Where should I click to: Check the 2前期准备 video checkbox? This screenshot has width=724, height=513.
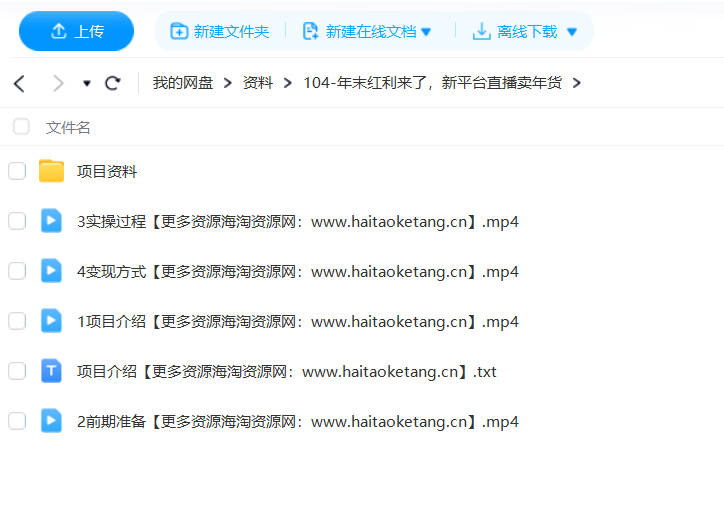point(17,421)
